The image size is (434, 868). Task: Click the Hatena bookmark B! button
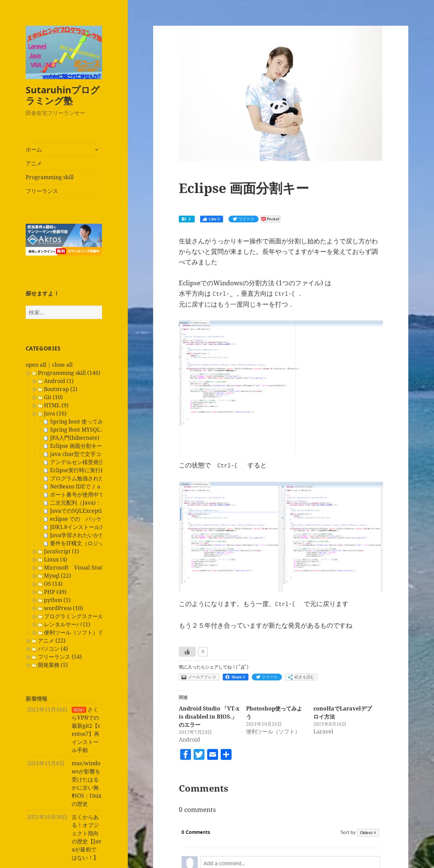pyautogui.click(x=187, y=219)
